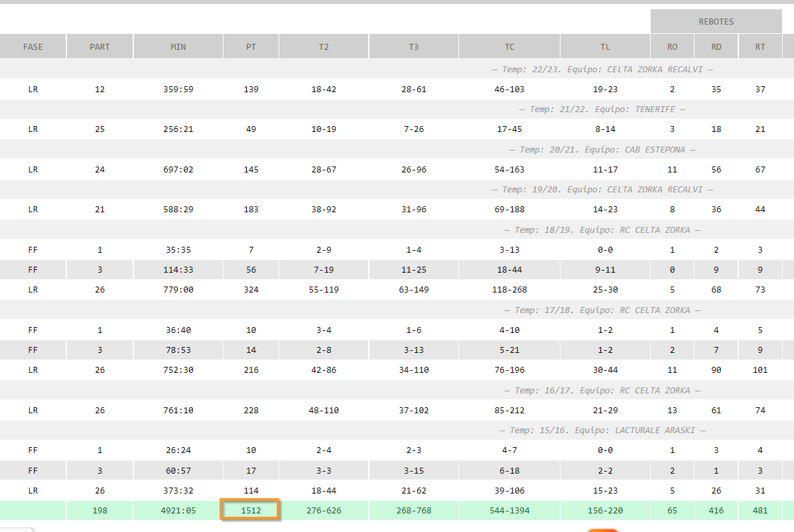Click the T3 value 28-61
Screen dimensions: 794x532
pyautogui.click(x=414, y=89)
